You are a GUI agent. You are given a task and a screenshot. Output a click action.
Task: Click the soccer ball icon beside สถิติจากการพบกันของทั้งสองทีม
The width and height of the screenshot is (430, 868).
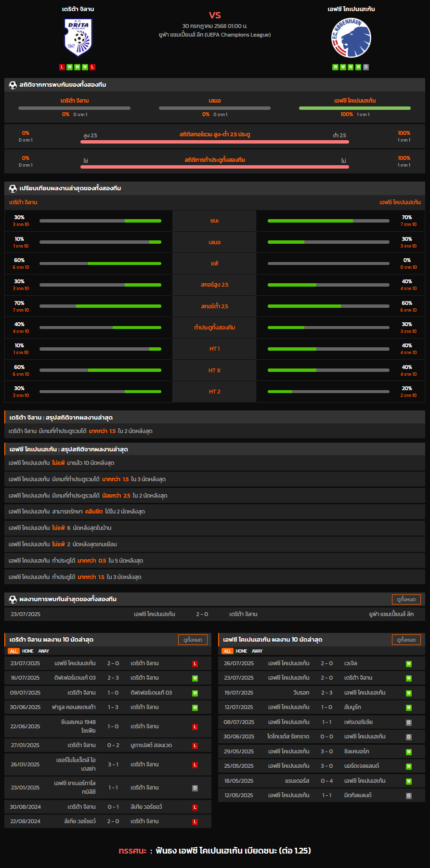point(13,85)
